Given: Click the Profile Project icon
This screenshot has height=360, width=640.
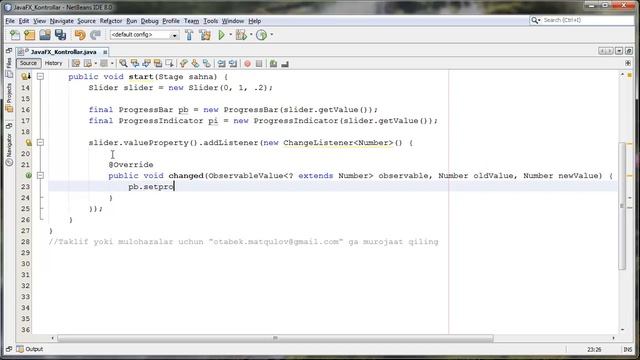Looking at the screenshot, I should (x=262, y=35).
